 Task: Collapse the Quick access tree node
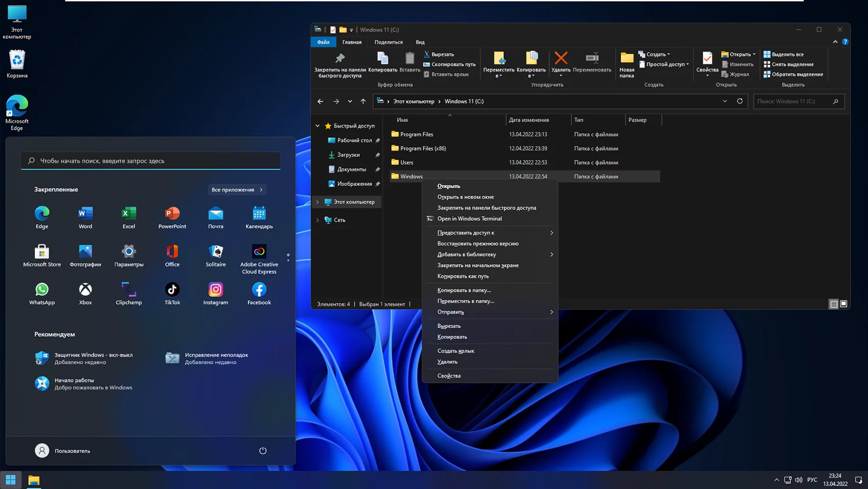[x=318, y=126]
